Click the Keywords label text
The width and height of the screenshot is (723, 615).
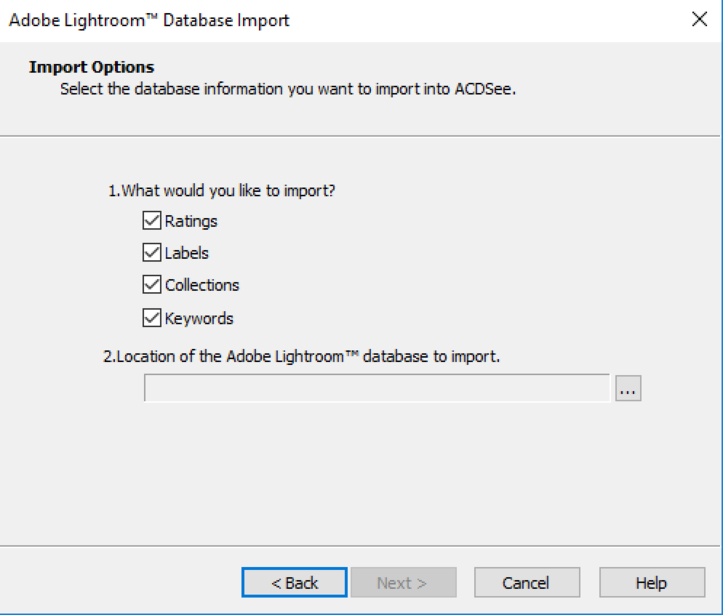[199, 318]
